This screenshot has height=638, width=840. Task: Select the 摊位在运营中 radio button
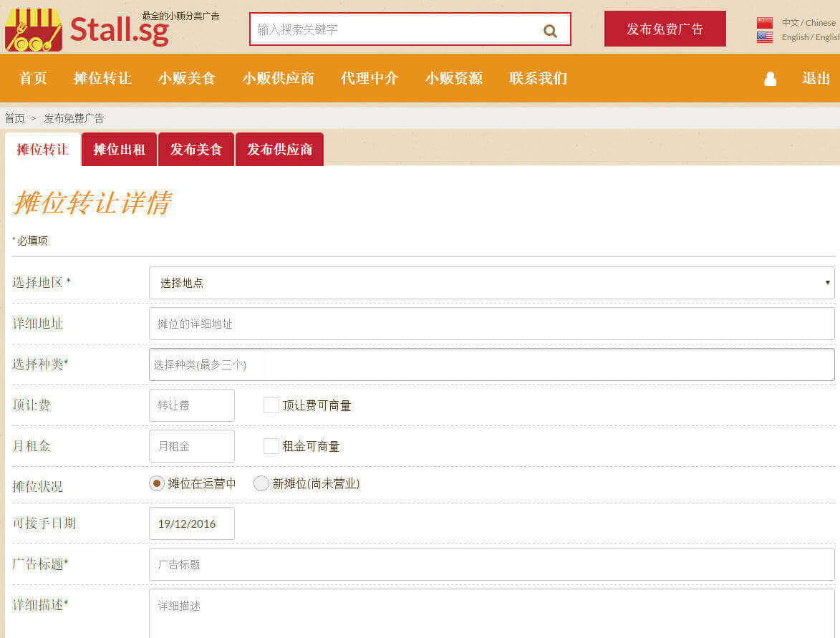(157, 483)
